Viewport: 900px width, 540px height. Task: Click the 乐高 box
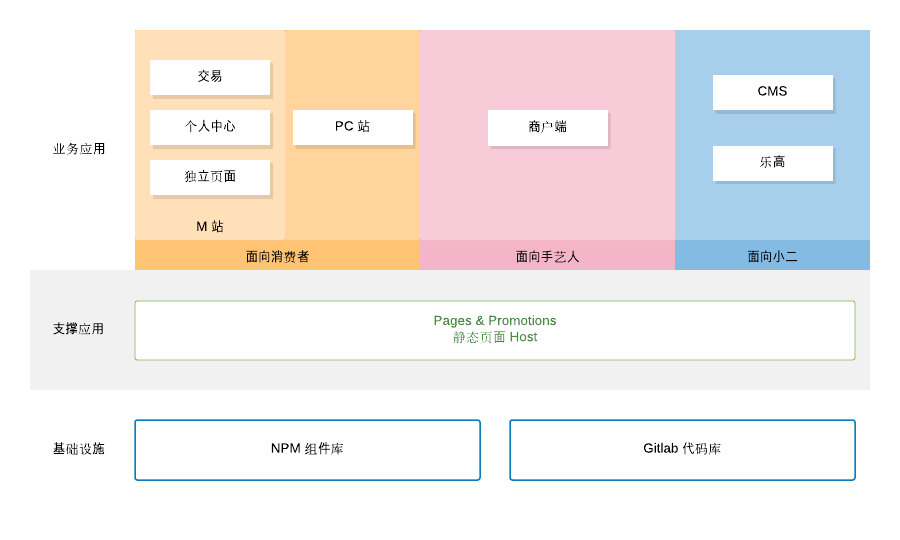[x=773, y=164]
